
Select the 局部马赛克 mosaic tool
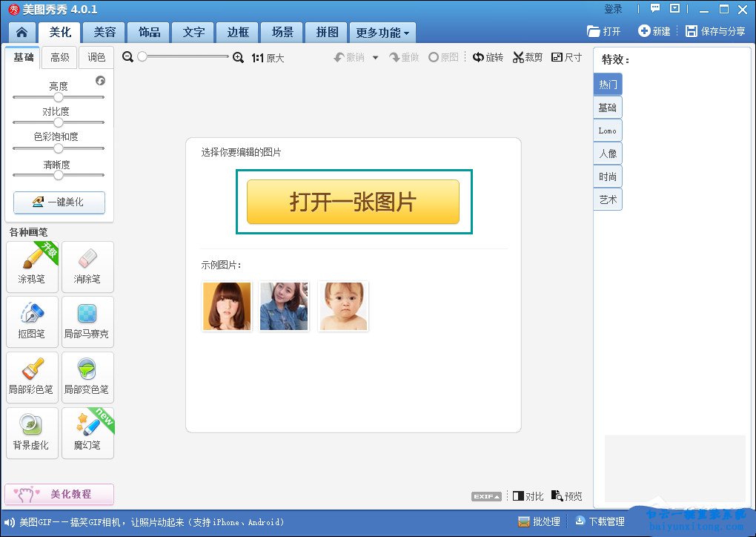pos(87,321)
